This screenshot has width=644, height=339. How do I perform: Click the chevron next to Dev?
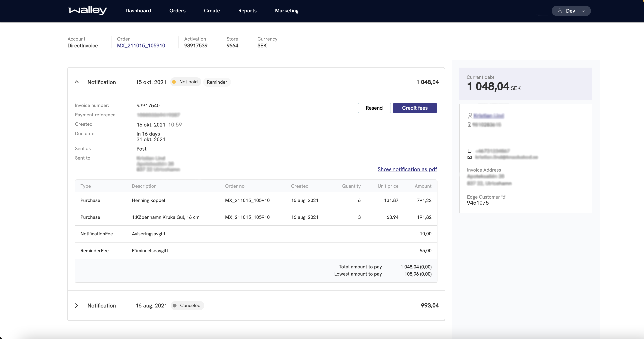[583, 11]
